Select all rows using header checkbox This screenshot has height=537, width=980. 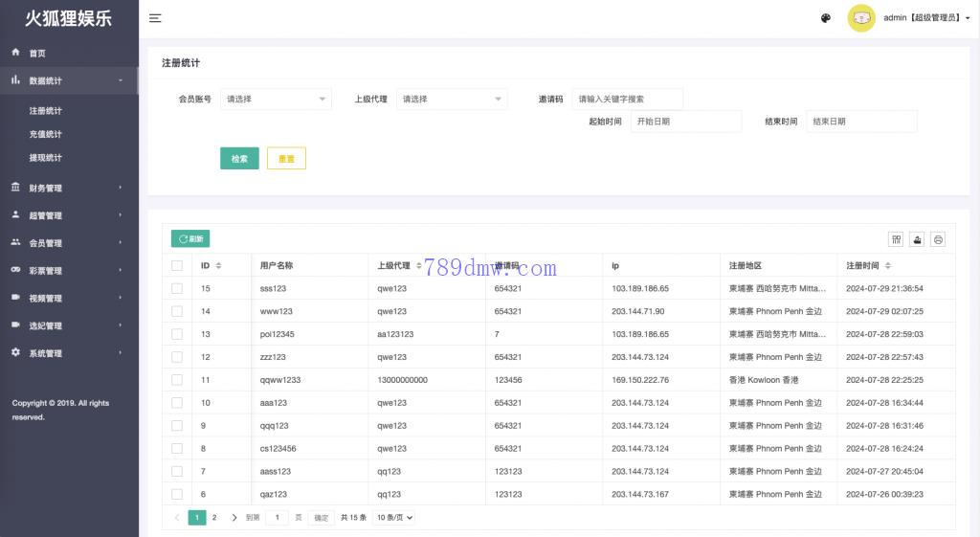pos(177,265)
